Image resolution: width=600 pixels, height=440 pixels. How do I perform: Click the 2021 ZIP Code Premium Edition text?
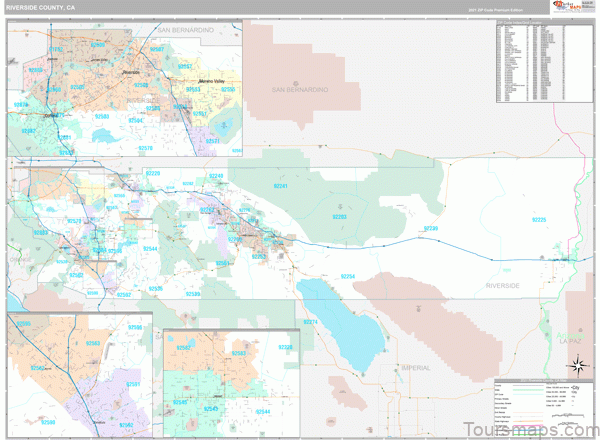pyautogui.click(x=493, y=10)
